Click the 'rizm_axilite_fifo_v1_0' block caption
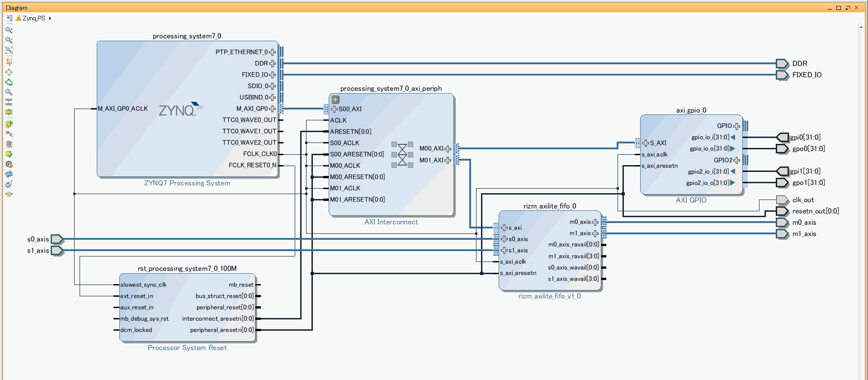The image size is (868, 380). pos(549,296)
